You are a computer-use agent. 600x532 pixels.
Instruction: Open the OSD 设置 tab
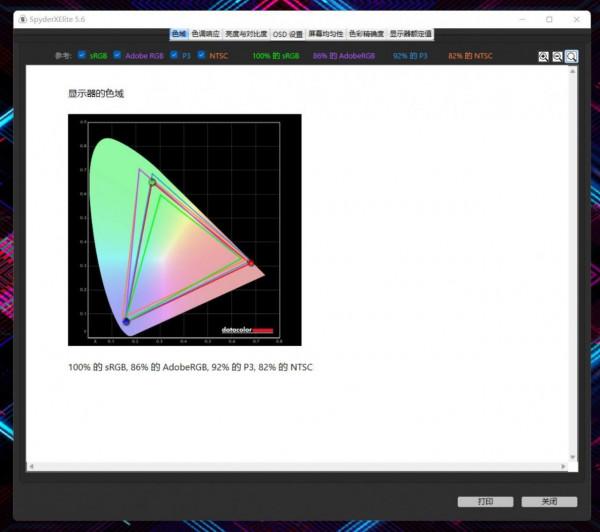tap(288, 34)
